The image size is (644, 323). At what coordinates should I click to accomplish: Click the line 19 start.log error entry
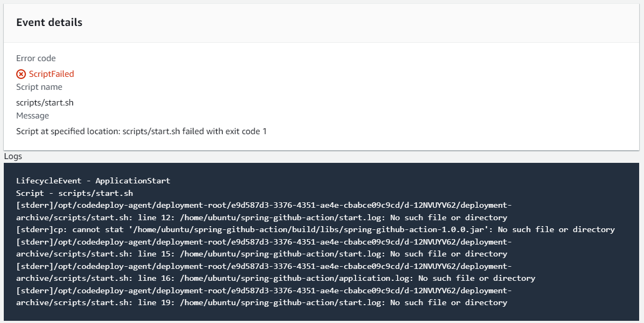pos(261,302)
